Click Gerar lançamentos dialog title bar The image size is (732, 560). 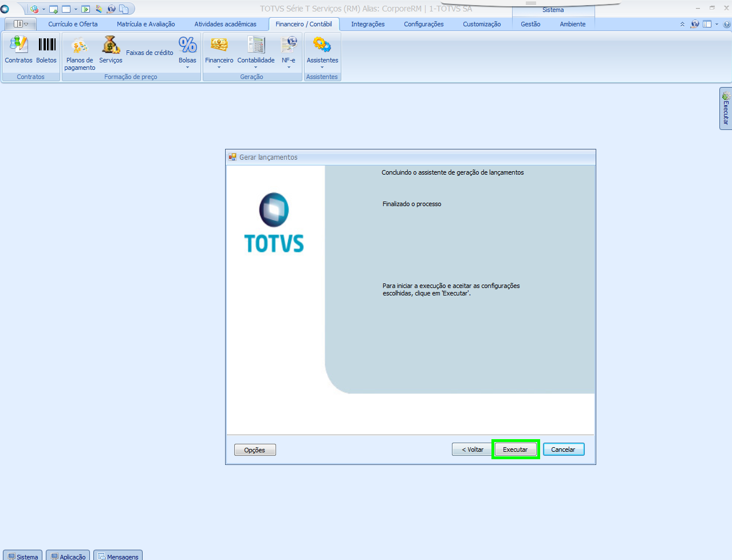click(411, 157)
